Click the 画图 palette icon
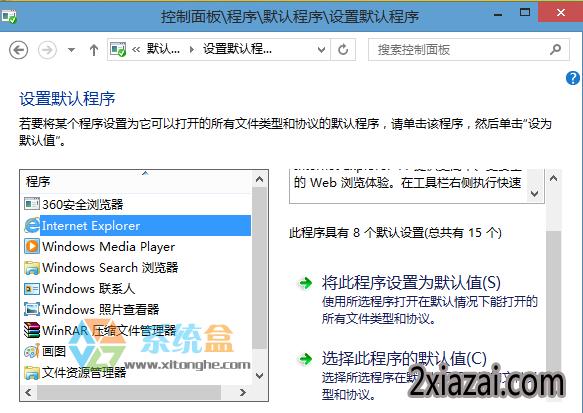The image size is (583, 413). pyautogui.click(x=32, y=351)
